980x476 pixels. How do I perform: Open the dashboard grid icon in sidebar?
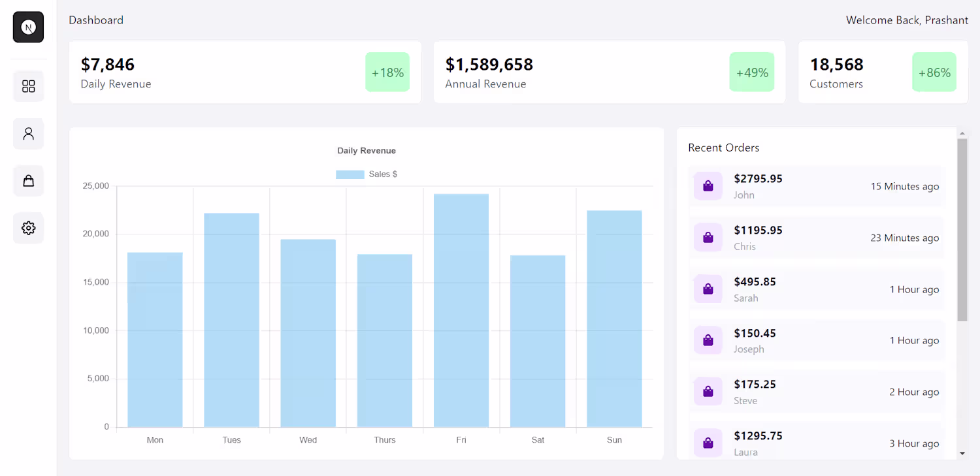(28, 86)
